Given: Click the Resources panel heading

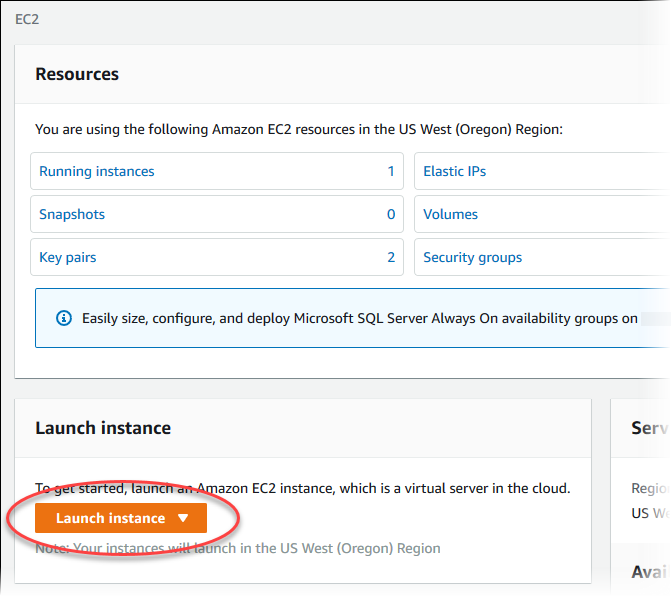Looking at the screenshot, I should click(x=77, y=74).
